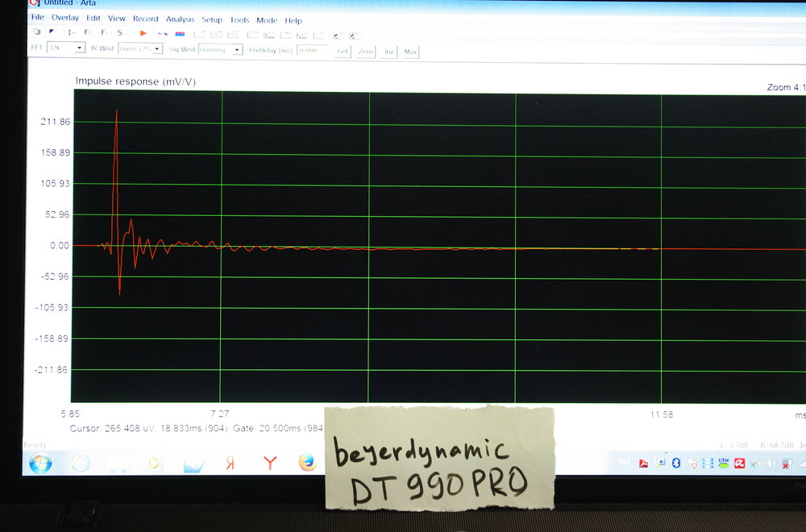The height and width of the screenshot is (532, 806).
Task: Click the red Yandex Y taskbar icon
Action: (271, 463)
